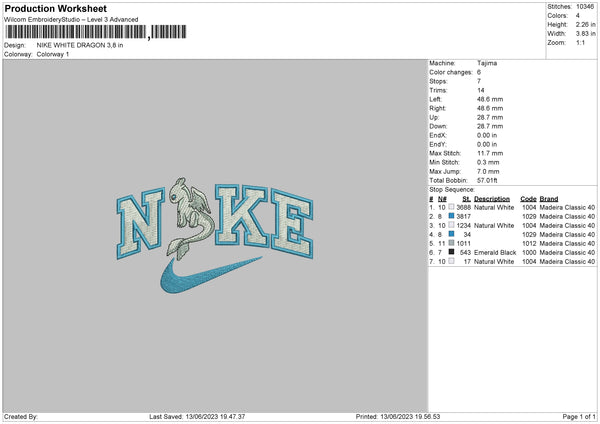Click the Brand column header
This screenshot has height=424, width=600.
pos(549,199)
